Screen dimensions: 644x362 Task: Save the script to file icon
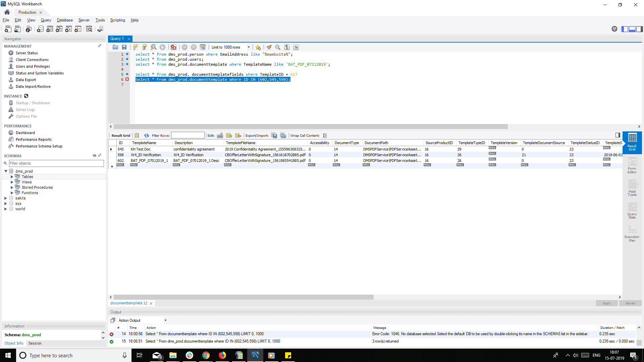tap(124, 47)
